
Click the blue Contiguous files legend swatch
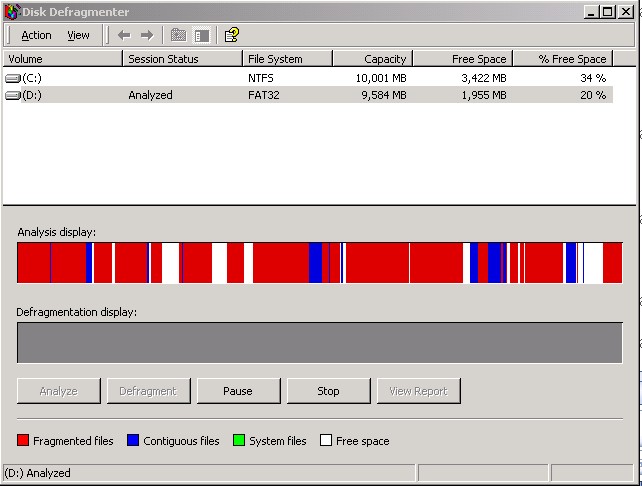133,440
